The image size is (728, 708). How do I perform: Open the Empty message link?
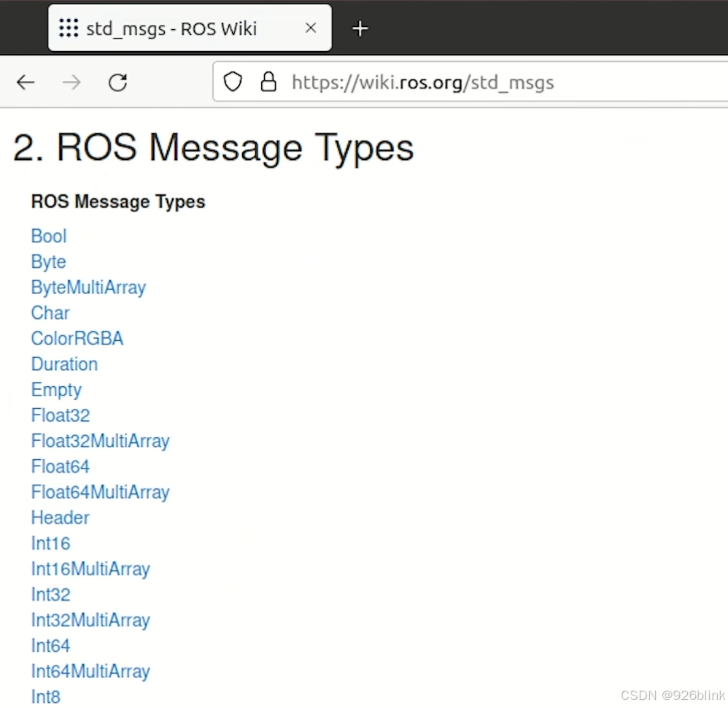56,390
